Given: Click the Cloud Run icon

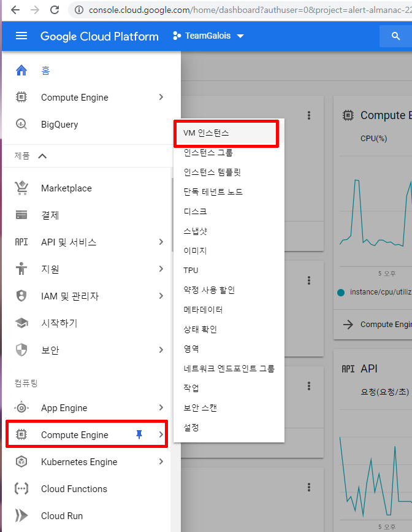Looking at the screenshot, I should tap(21, 515).
